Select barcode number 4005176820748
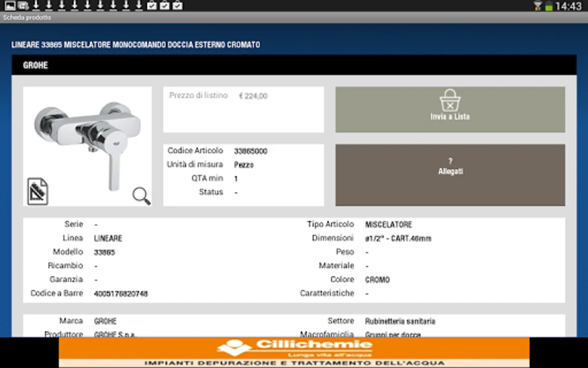Screen dimensions: 588x368 coord(121,294)
